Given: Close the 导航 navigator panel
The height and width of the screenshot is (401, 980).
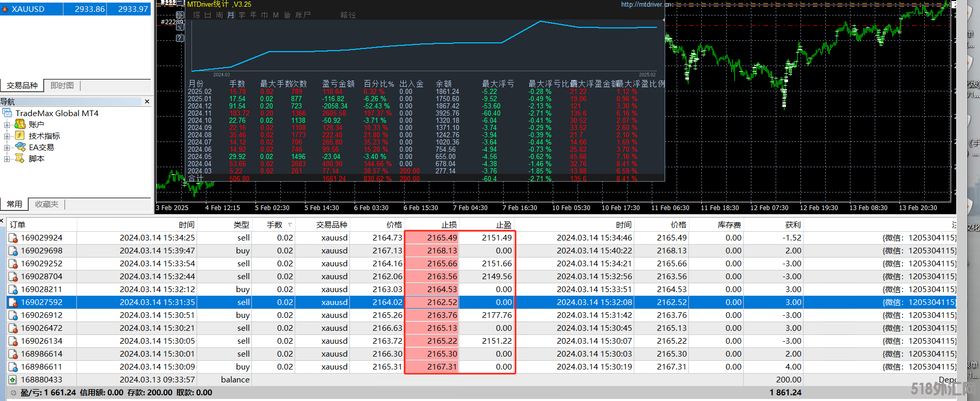Looking at the screenshot, I should click(147, 102).
